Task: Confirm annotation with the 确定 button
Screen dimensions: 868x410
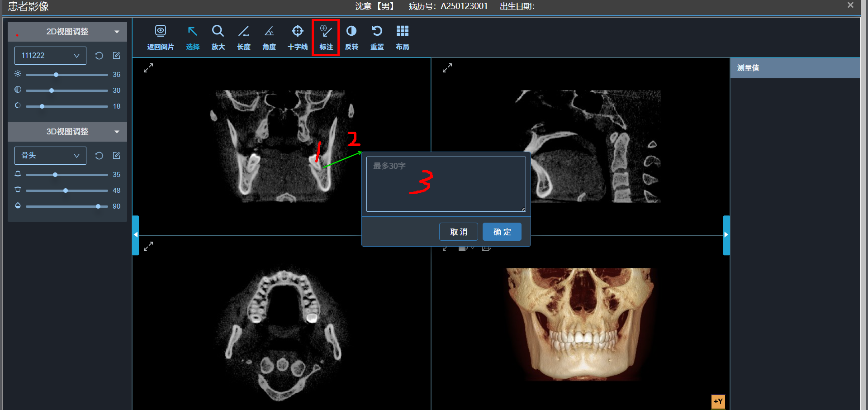Action: (x=502, y=231)
